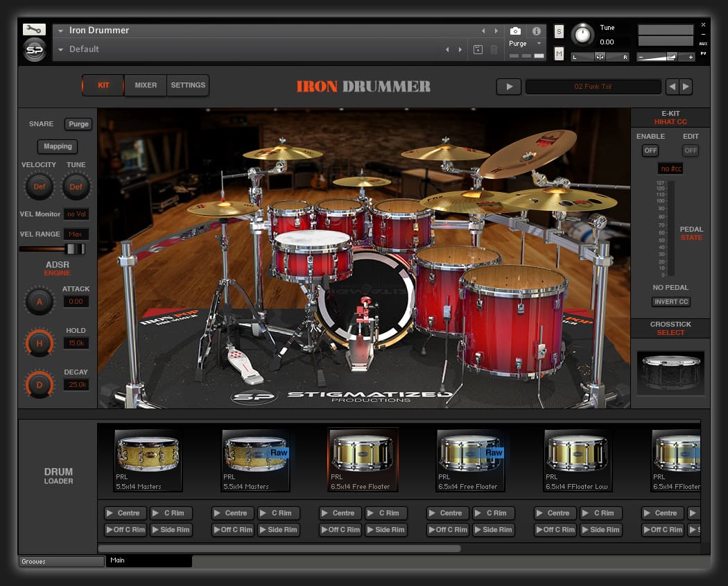Go to previous instrument with the left arrow
This screenshot has height=586, width=728.
coord(483,31)
